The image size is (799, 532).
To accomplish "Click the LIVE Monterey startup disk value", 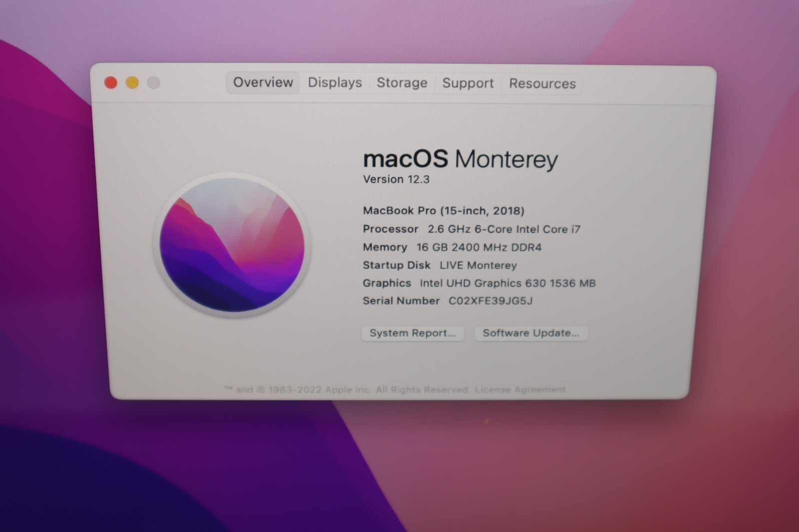I will [x=478, y=266].
